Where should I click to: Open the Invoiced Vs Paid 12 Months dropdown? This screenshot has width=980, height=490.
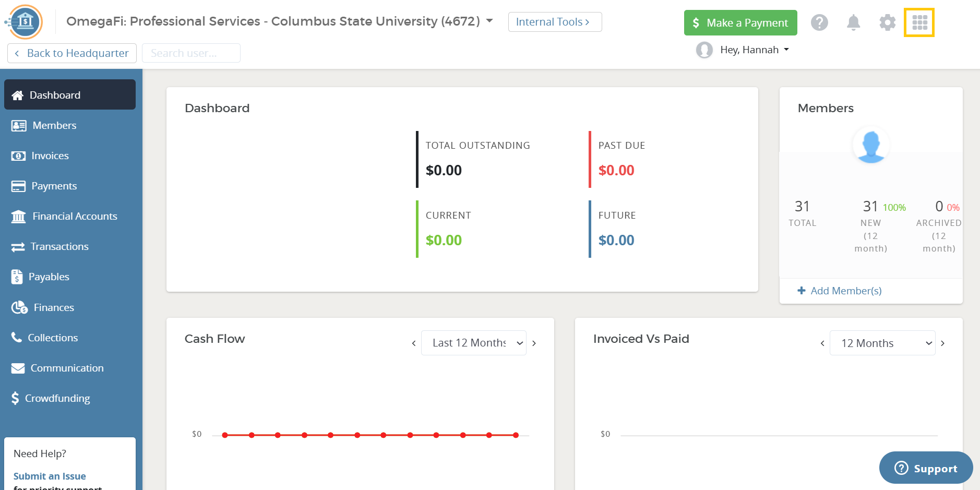pos(882,343)
